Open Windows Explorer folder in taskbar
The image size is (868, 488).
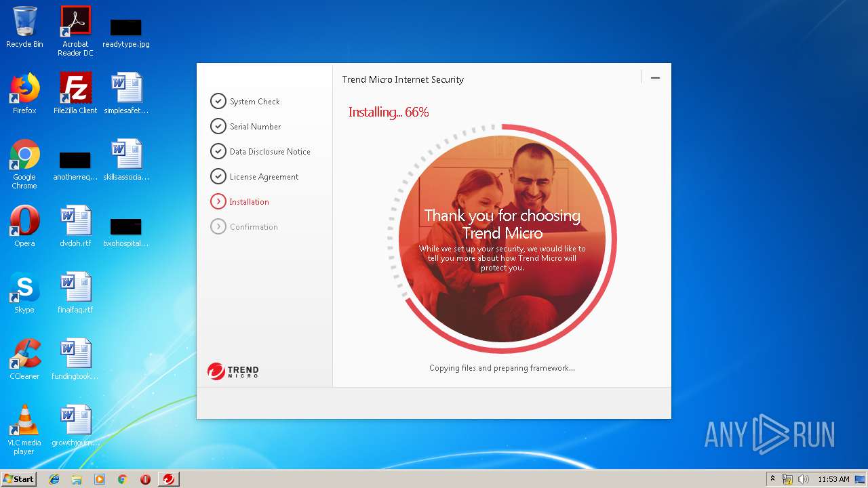click(77, 479)
